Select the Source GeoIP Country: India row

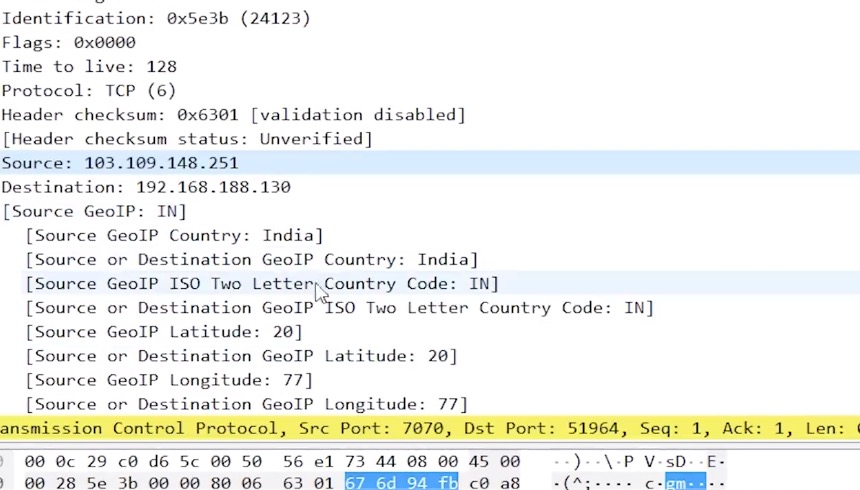tap(174, 235)
